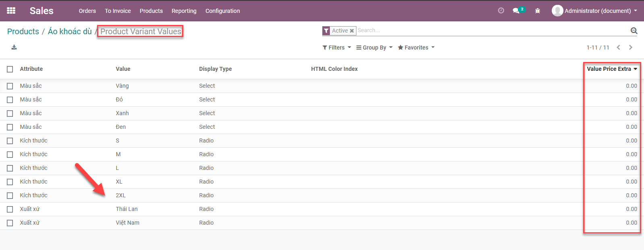Expand the Filters dropdown
The width and height of the screenshot is (644, 250).
click(x=337, y=48)
